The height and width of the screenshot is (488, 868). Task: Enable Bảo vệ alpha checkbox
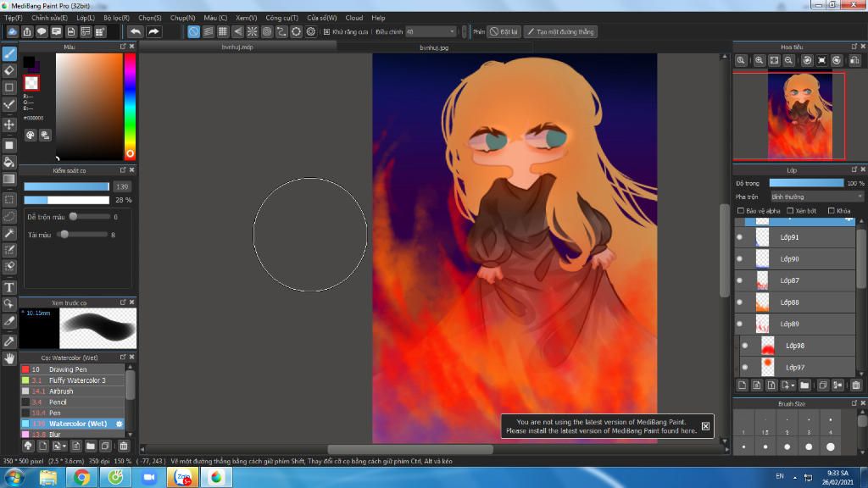pos(741,211)
